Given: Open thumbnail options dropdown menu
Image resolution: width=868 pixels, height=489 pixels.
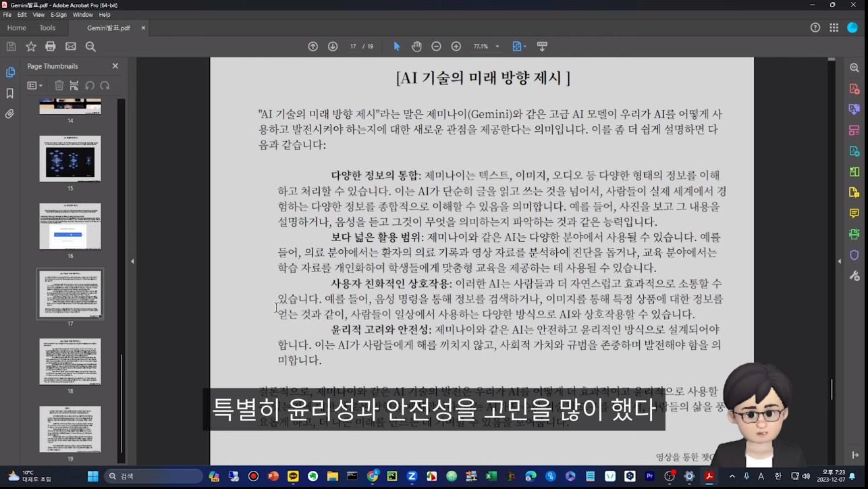Looking at the screenshot, I should click(x=35, y=86).
